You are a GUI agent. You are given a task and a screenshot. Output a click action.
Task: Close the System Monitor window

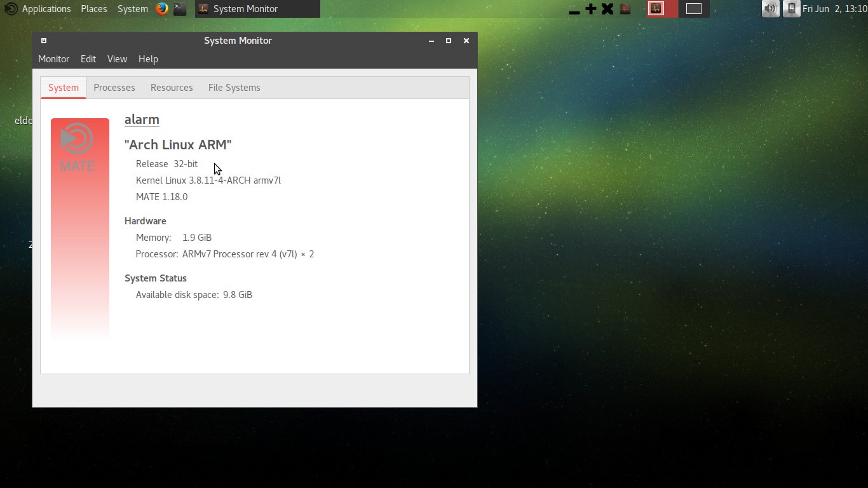466,41
